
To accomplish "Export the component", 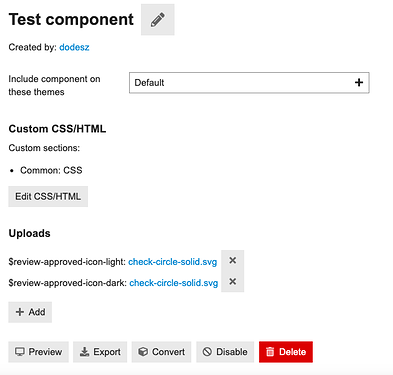I will (100, 352).
